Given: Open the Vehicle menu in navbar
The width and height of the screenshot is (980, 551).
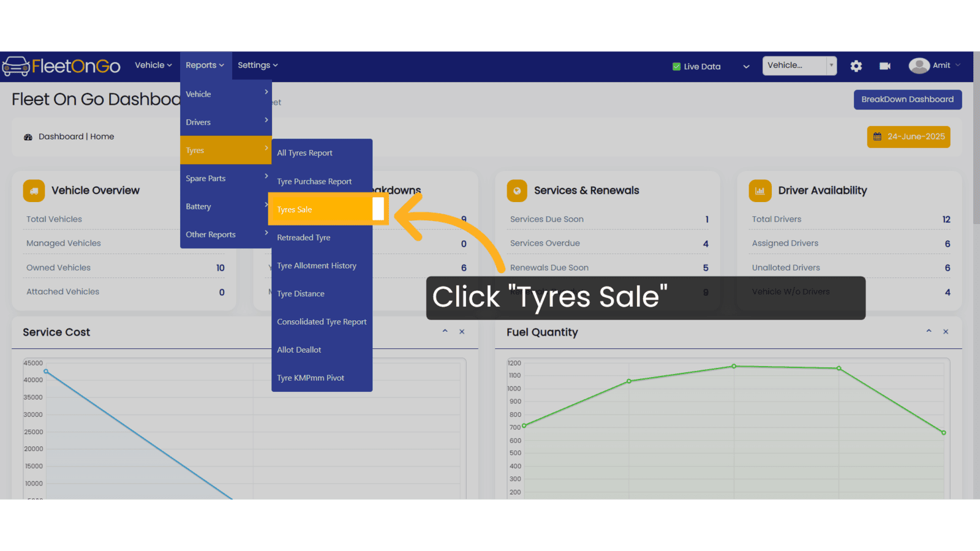Looking at the screenshot, I should point(153,66).
